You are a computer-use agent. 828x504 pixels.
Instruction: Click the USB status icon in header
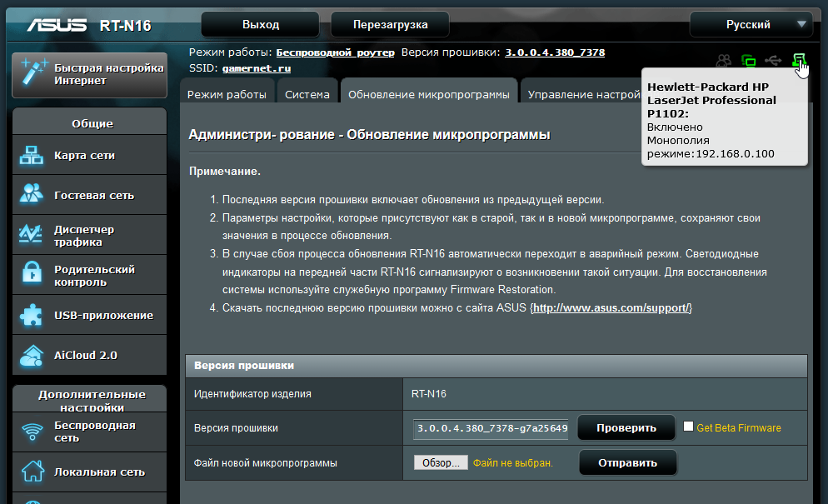click(773, 60)
